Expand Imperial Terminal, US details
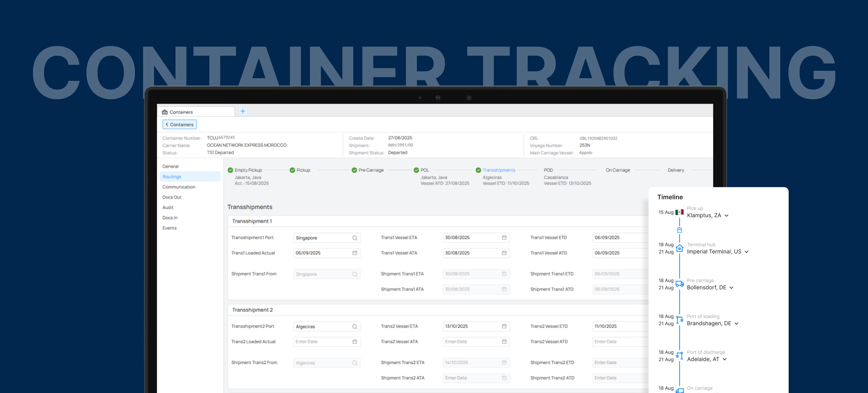Image resolution: width=868 pixels, height=393 pixels. coord(746,252)
